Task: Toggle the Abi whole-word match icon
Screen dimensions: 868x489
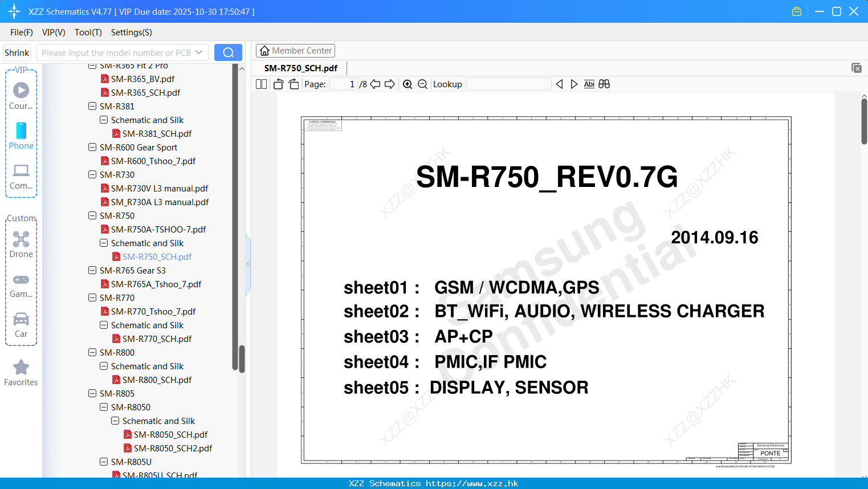Action: (589, 84)
